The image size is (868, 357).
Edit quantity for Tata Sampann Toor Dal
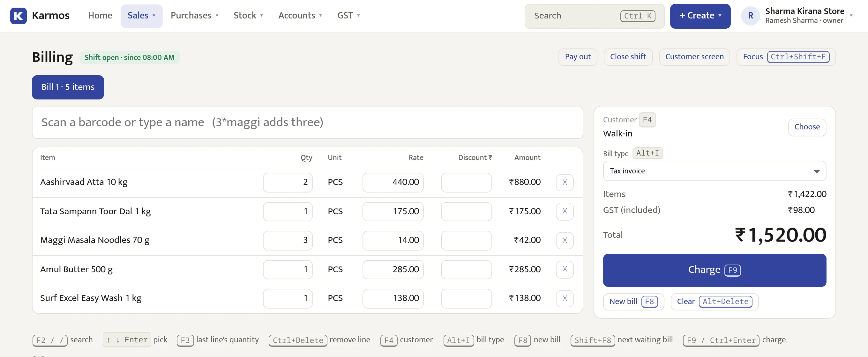point(288,211)
